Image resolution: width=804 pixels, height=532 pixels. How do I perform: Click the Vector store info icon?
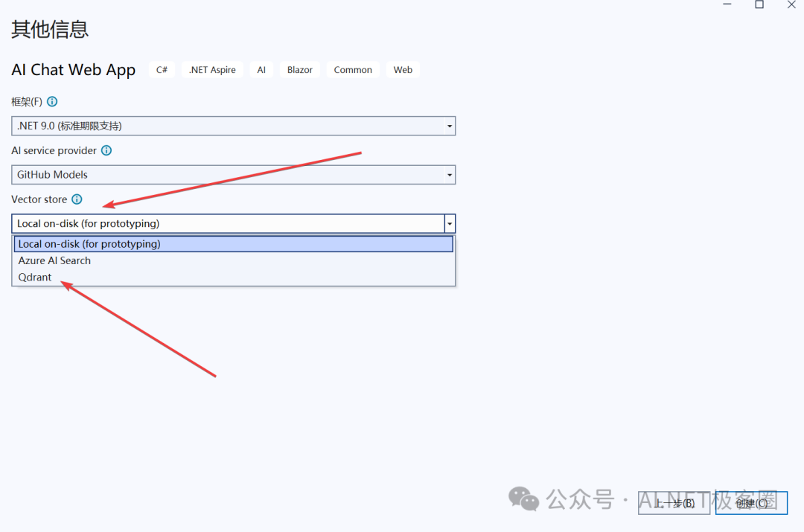[x=77, y=199]
